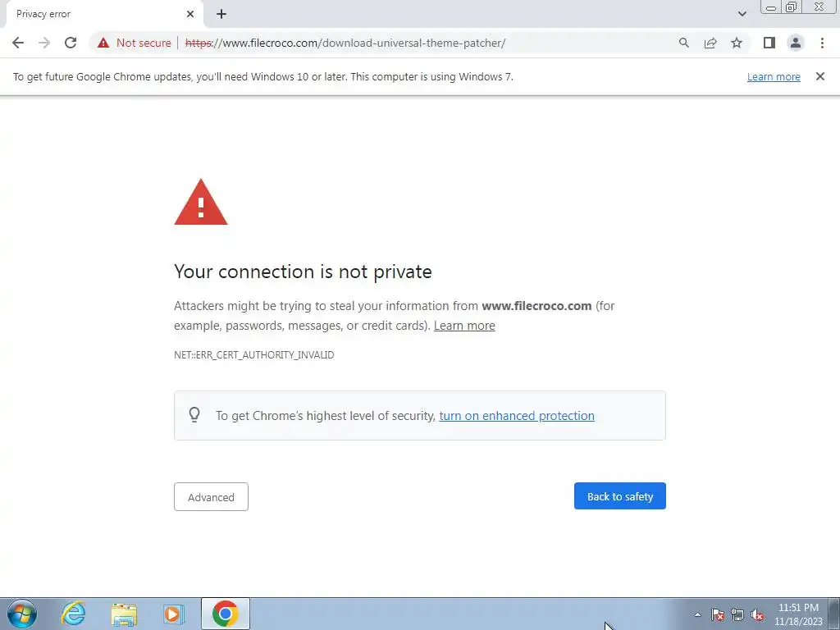Image resolution: width=840 pixels, height=630 pixels.
Task: Open the Windows Start menu
Action: pos(22,614)
